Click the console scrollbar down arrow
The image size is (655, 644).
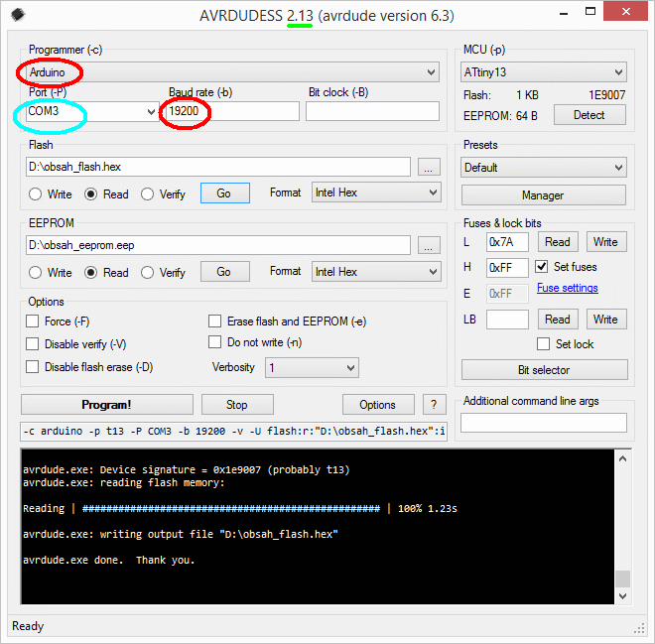pos(623,596)
